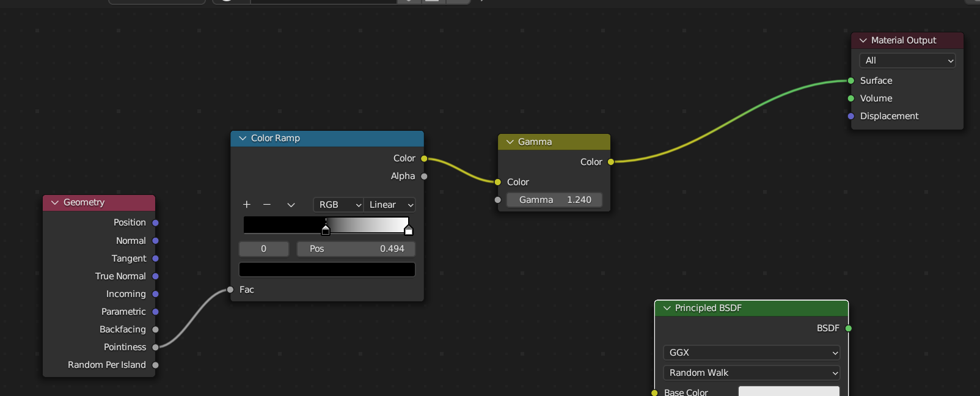
Task: Click the Color Ramp Color output socket
Action: (424, 158)
